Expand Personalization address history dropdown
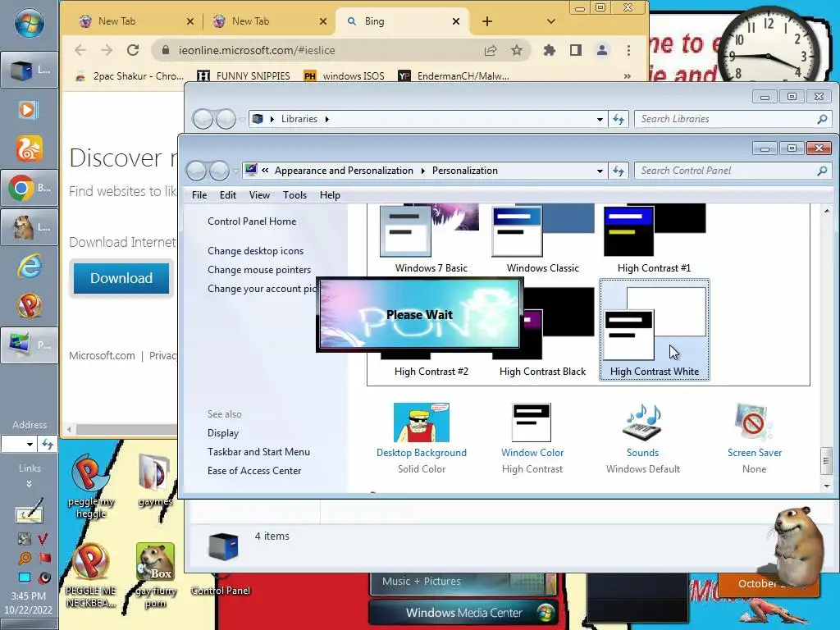The width and height of the screenshot is (840, 630). 600,171
